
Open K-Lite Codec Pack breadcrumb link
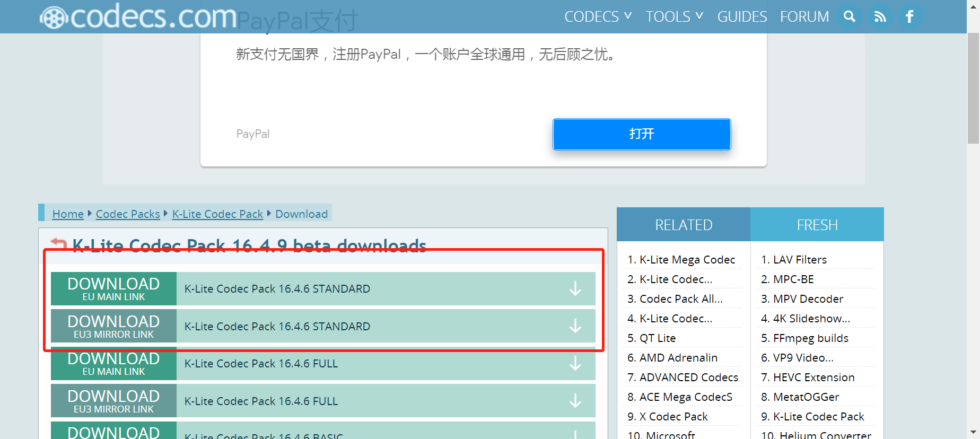217,214
